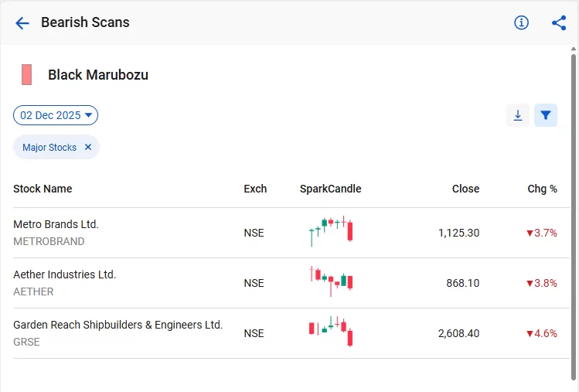The height and width of the screenshot is (392, 579).
Task: Click the SparkCandle column header
Action: tap(331, 189)
